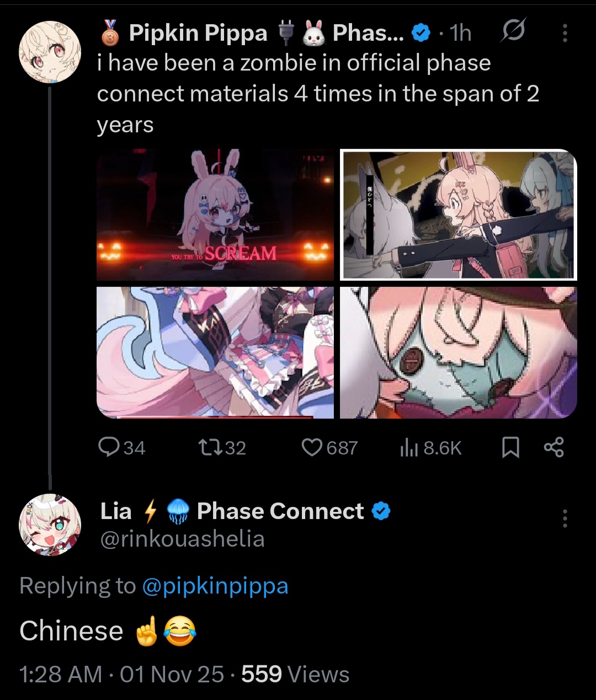Open more options for Pippa's tweet

tap(565, 33)
